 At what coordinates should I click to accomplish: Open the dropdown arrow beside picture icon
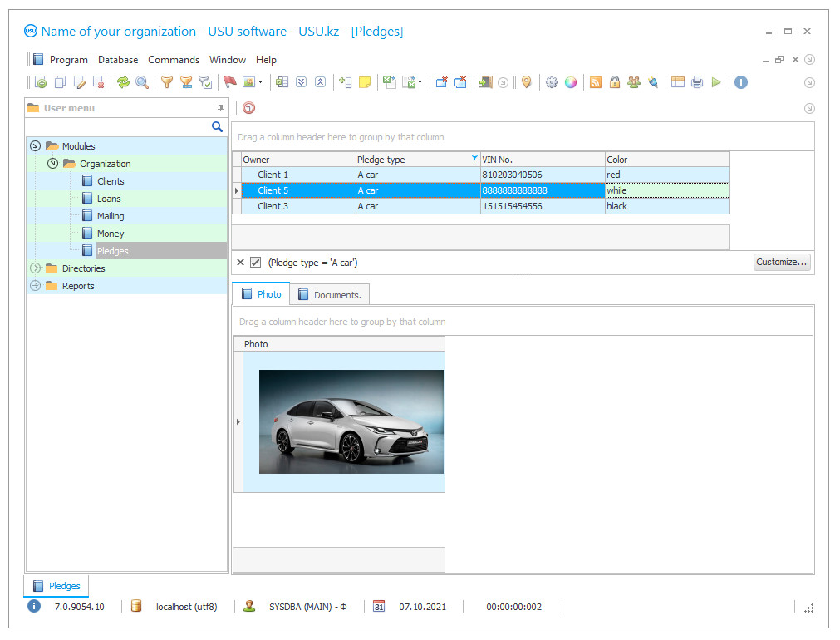[x=260, y=82]
